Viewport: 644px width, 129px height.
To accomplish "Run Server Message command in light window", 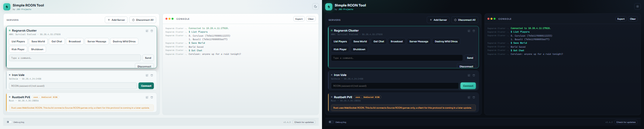I will coord(97,42).
